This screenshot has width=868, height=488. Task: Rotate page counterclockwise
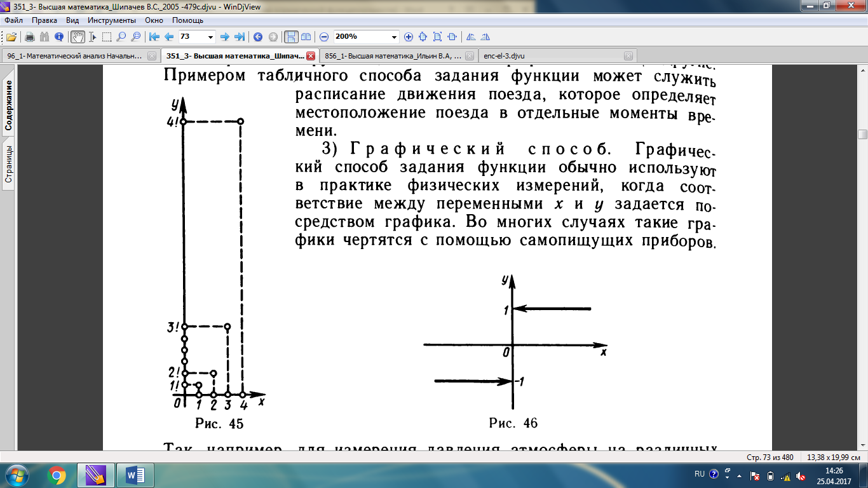click(471, 37)
